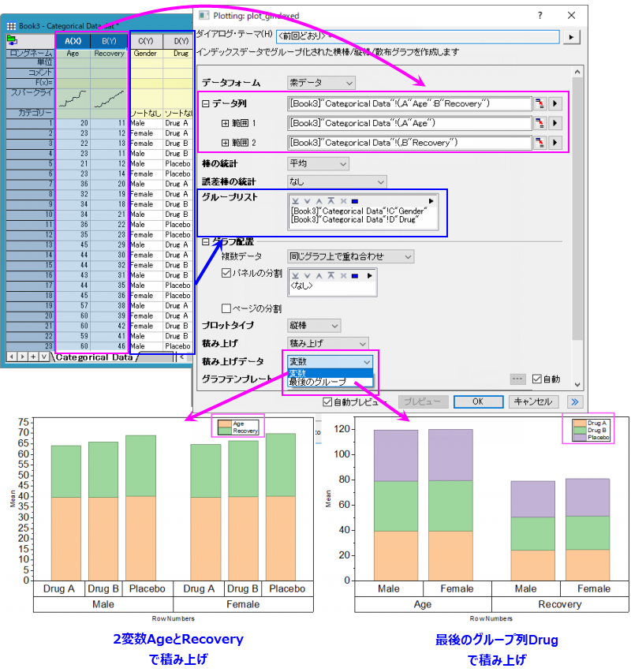The width and height of the screenshot is (631, 672).
Task: Toggle the 自動 checkbox for graph template
Action: click(536, 379)
